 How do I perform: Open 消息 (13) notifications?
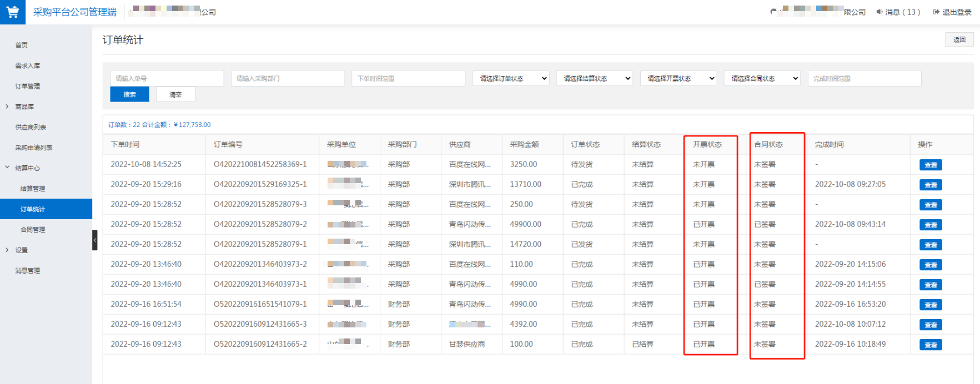coord(902,12)
